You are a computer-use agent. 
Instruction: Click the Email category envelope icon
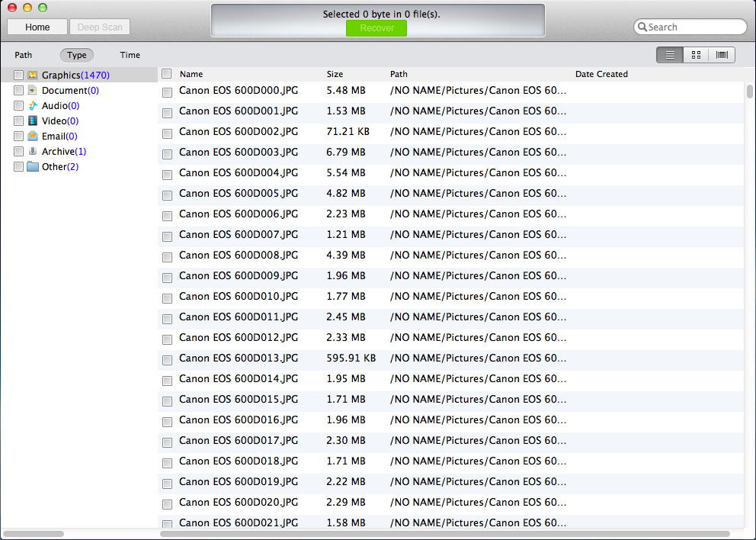(32, 136)
